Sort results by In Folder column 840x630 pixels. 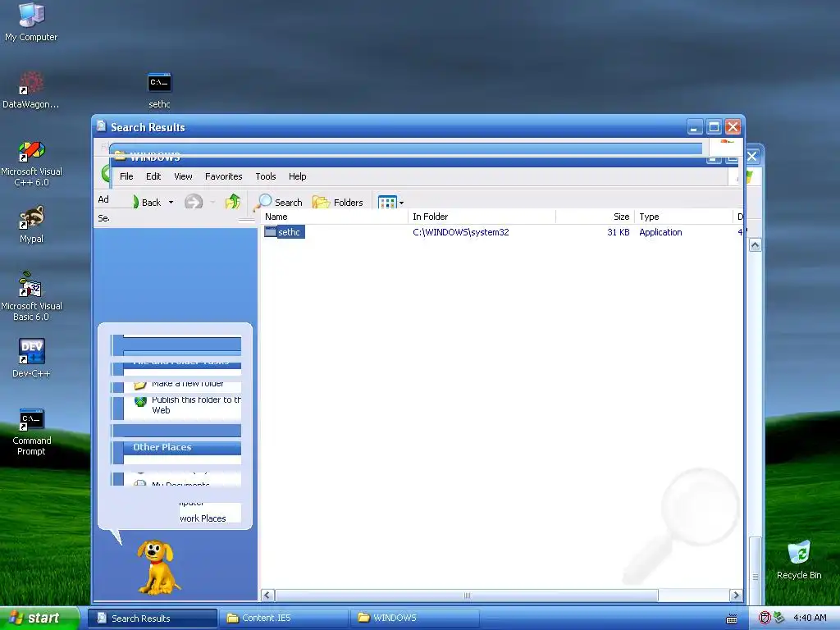(482, 217)
